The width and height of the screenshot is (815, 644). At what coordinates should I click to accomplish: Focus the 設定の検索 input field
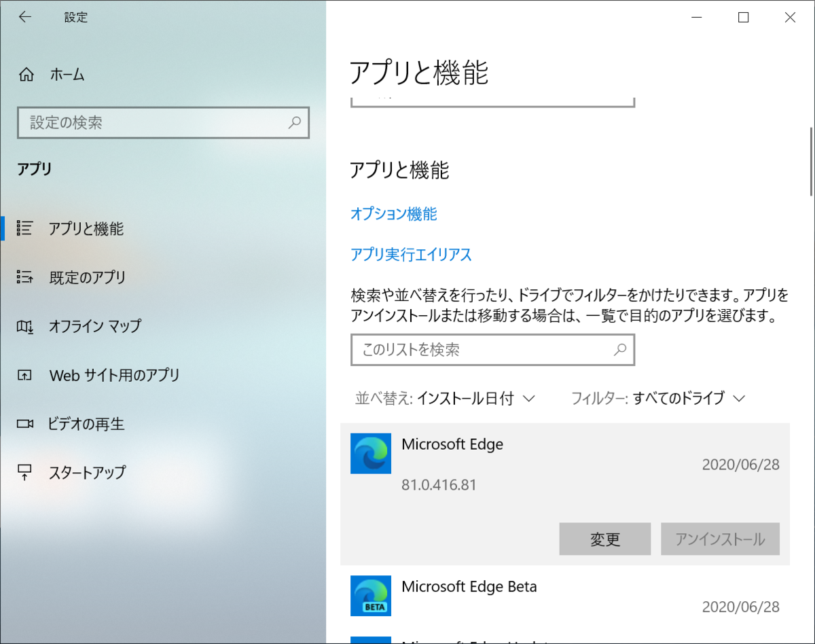[x=163, y=123]
